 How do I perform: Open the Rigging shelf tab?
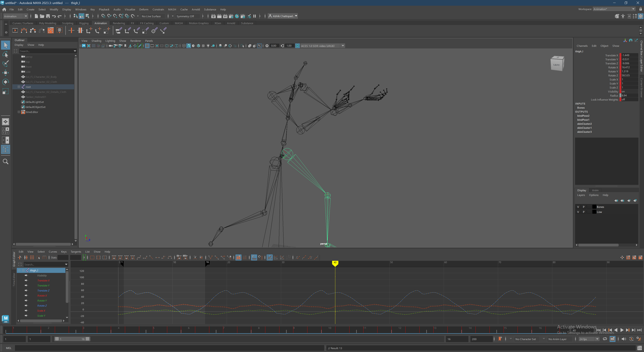point(84,23)
